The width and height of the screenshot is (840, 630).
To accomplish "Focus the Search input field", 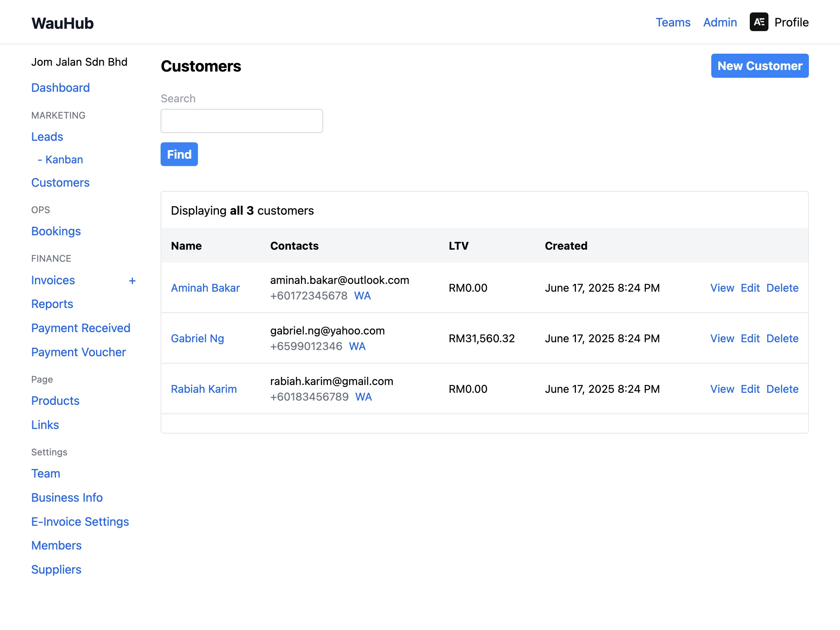I will tap(241, 121).
